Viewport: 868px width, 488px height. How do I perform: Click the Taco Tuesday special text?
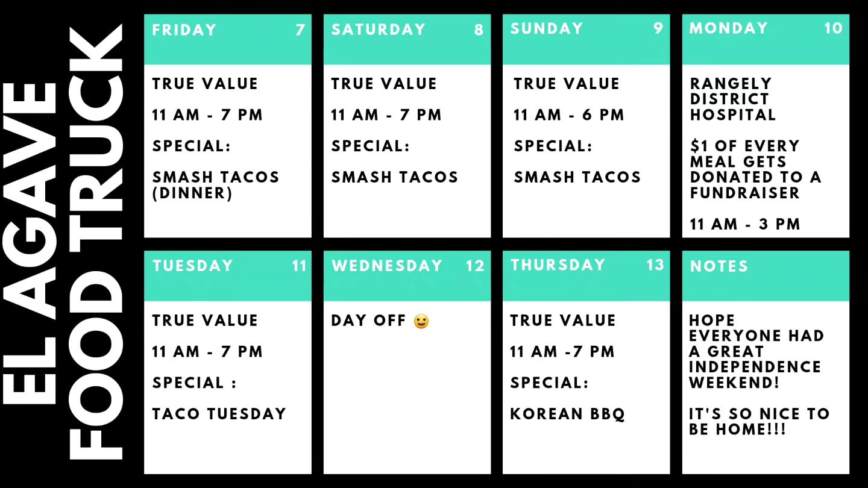219,414
